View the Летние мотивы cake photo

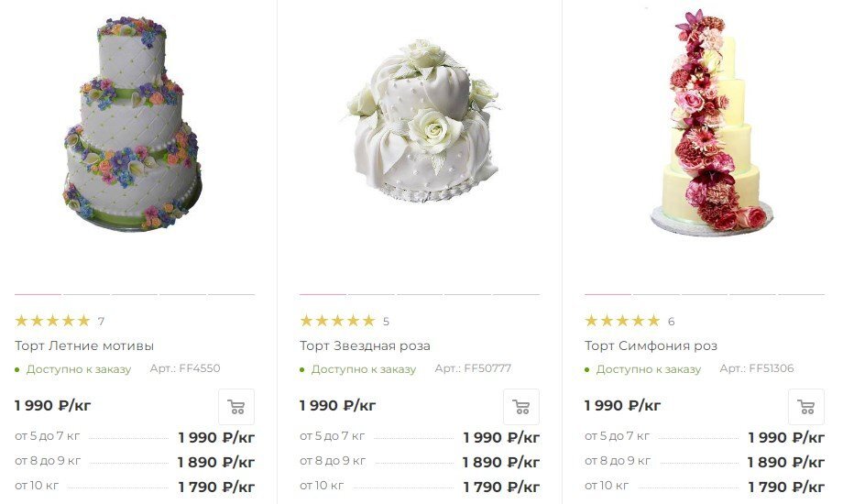[133, 124]
